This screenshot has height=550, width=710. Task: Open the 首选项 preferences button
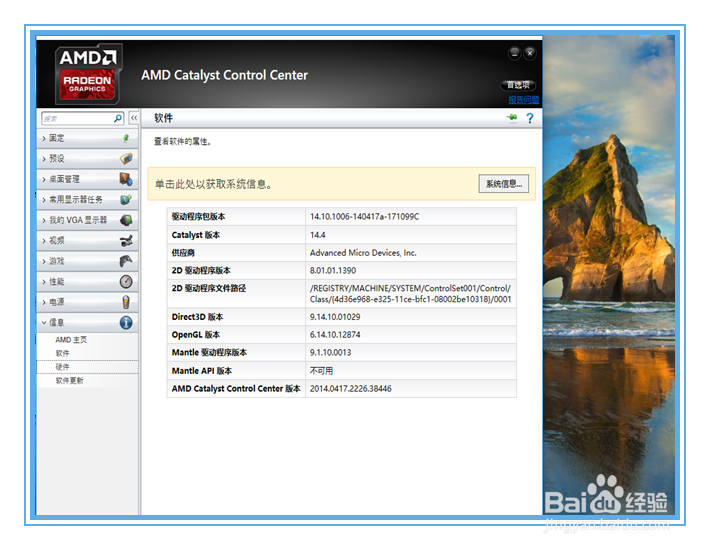(518, 85)
